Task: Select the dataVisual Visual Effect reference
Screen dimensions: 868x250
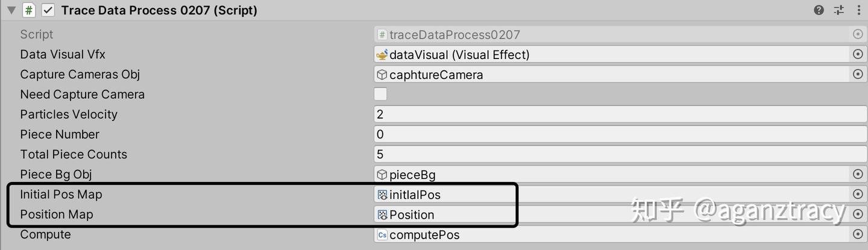Action: 603,55
